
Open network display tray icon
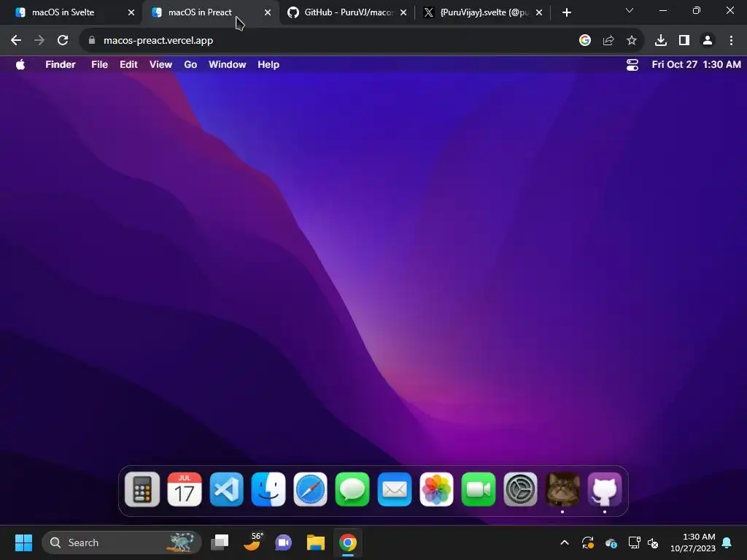pyautogui.click(x=634, y=542)
